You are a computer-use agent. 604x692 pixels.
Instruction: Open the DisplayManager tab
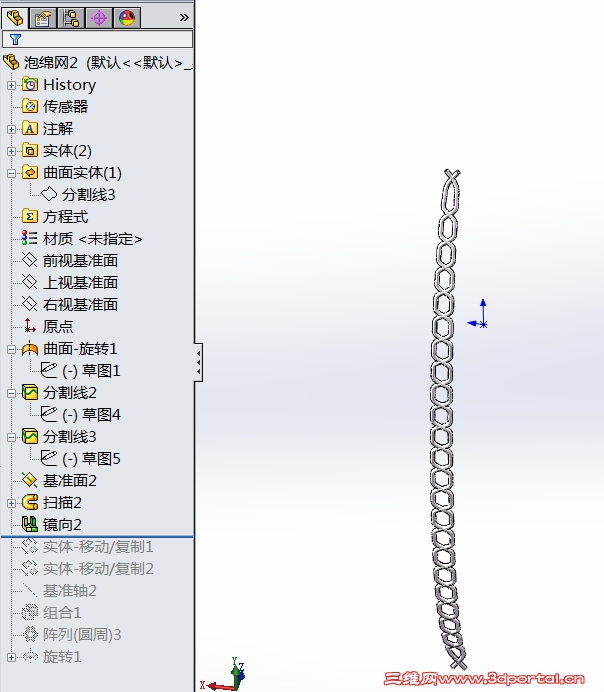(x=127, y=18)
